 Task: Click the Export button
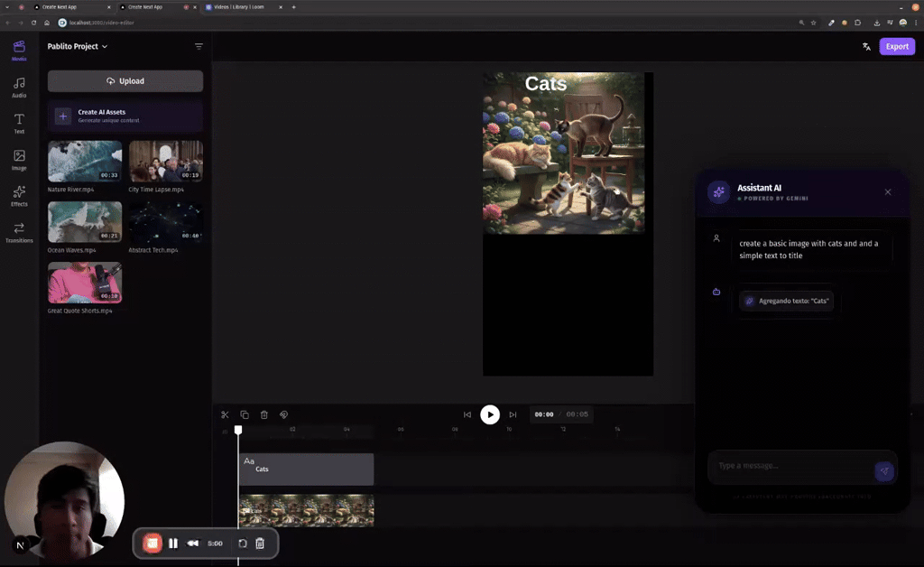pos(897,46)
